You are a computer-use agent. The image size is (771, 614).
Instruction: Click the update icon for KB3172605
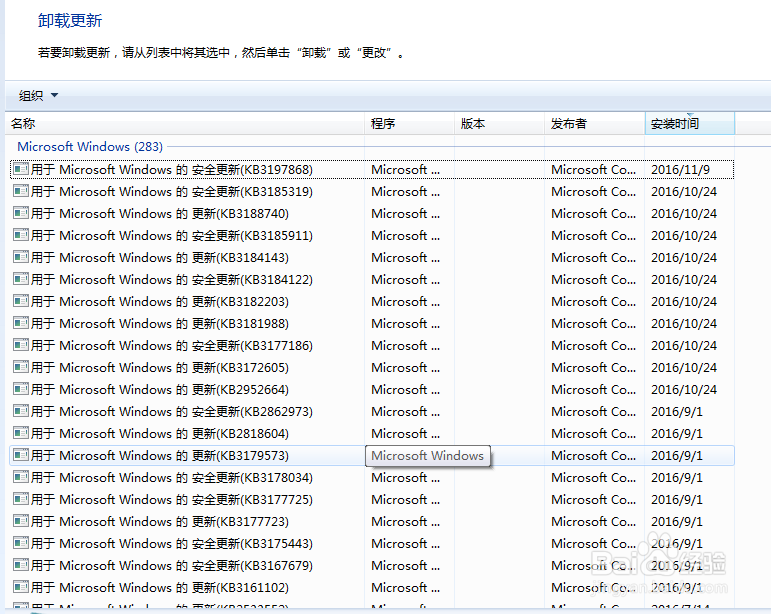(x=21, y=367)
